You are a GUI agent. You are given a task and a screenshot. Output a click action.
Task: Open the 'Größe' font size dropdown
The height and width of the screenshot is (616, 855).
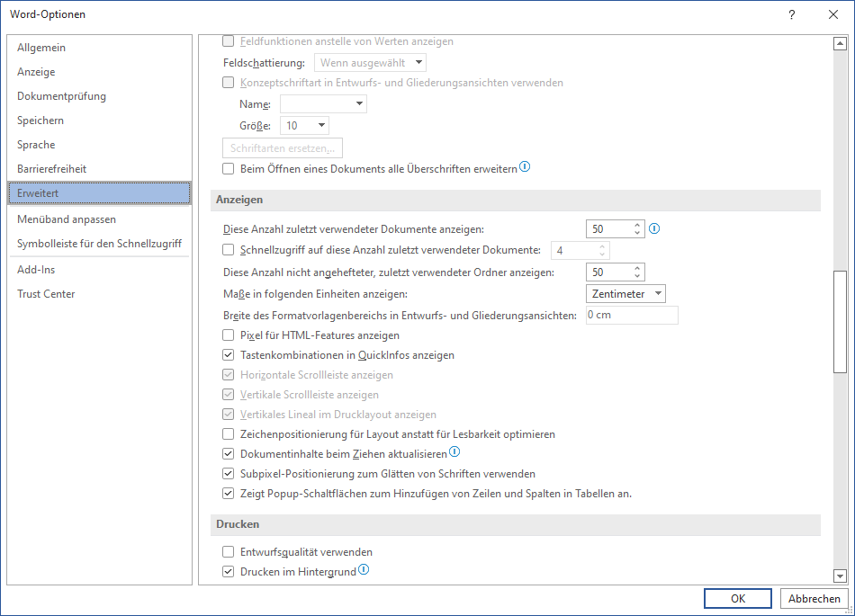[304, 126]
